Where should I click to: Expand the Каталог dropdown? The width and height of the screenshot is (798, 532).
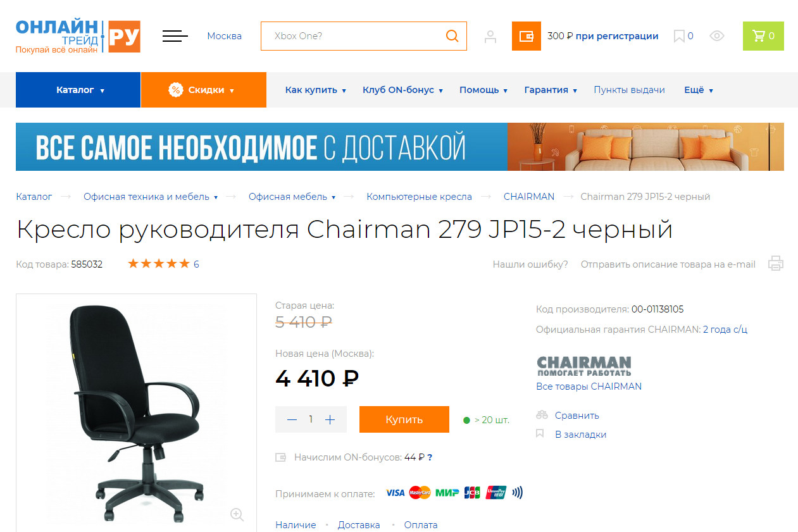point(78,90)
